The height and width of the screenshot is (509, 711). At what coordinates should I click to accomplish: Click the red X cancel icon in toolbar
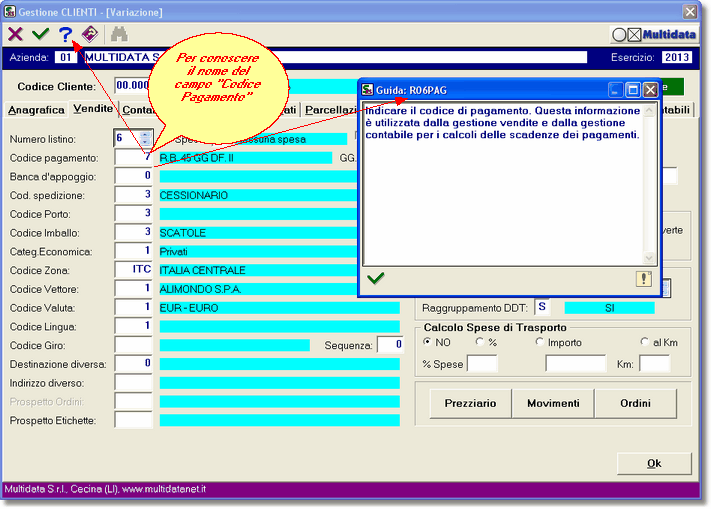point(15,34)
